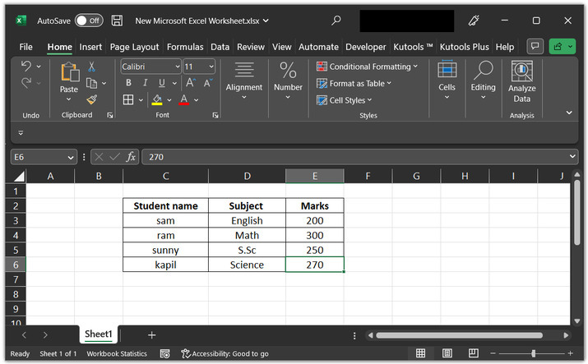Select the Cut scissors icon
This screenshot has width=588, height=364.
point(92,67)
